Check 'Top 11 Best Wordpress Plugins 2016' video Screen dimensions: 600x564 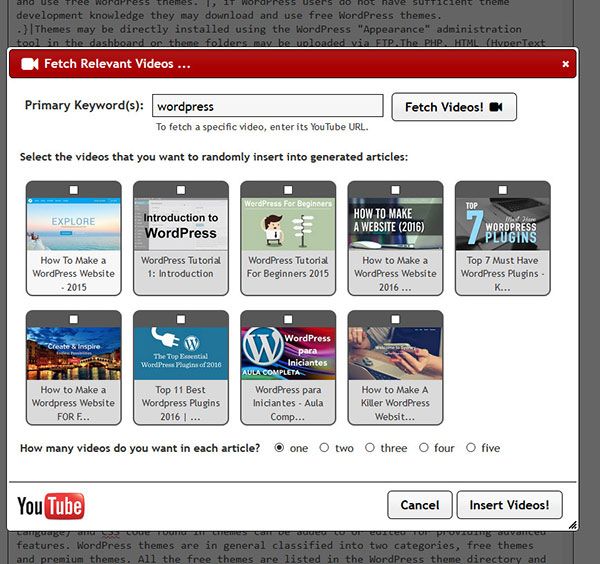(x=181, y=319)
